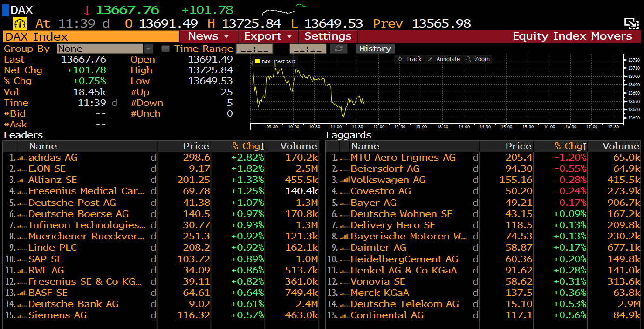Select HeidelbergCement AG in Laggards
644x329 pixels.
pyautogui.click(x=404, y=259)
